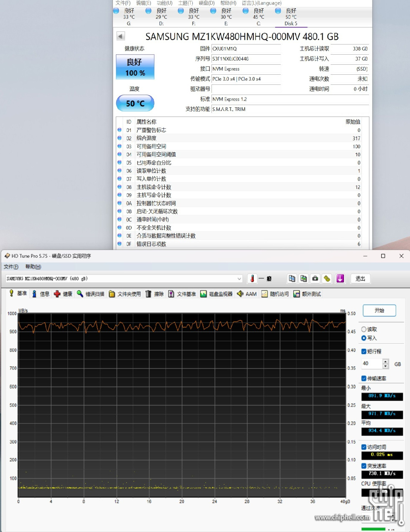Open the 错误扫描 error scan tab
The image size is (410, 532).
point(90,294)
